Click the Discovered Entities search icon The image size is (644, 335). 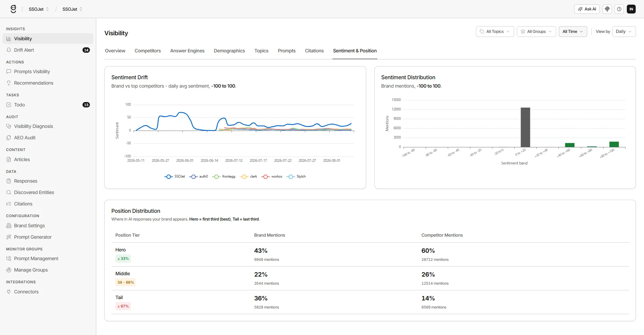(x=9, y=192)
